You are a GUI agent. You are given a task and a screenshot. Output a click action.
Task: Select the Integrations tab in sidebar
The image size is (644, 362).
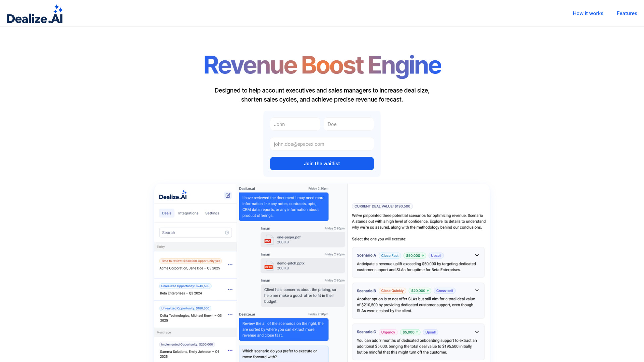click(x=188, y=213)
